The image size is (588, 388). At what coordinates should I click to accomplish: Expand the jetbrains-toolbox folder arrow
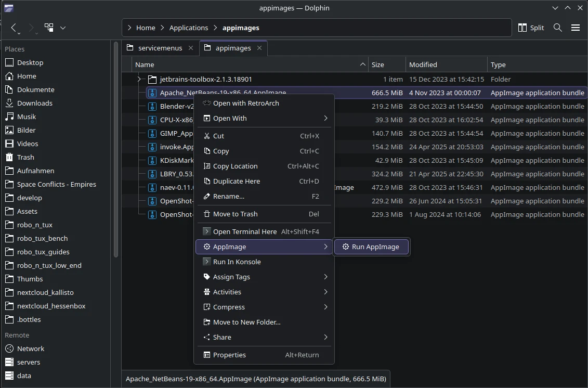point(139,79)
